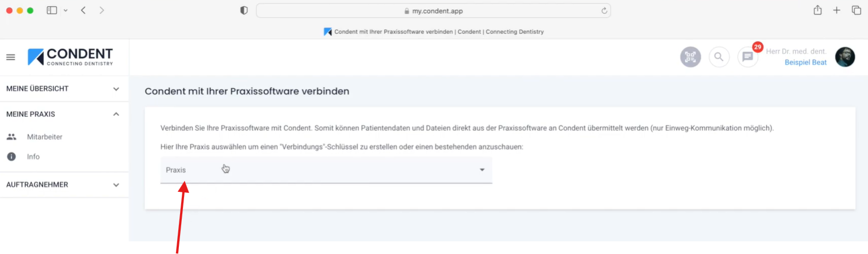
Task: Click the Info circle icon
Action: tap(12, 157)
